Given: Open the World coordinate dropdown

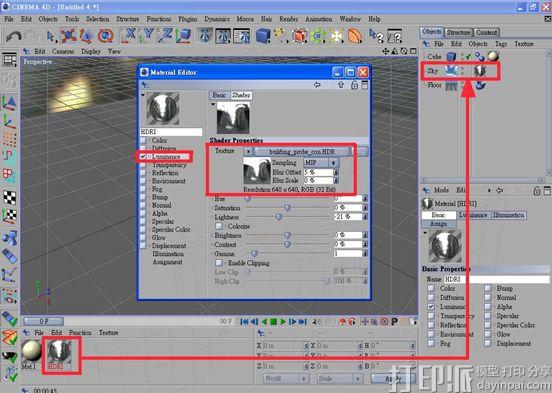Looking at the screenshot, I should pyautogui.click(x=286, y=379).
